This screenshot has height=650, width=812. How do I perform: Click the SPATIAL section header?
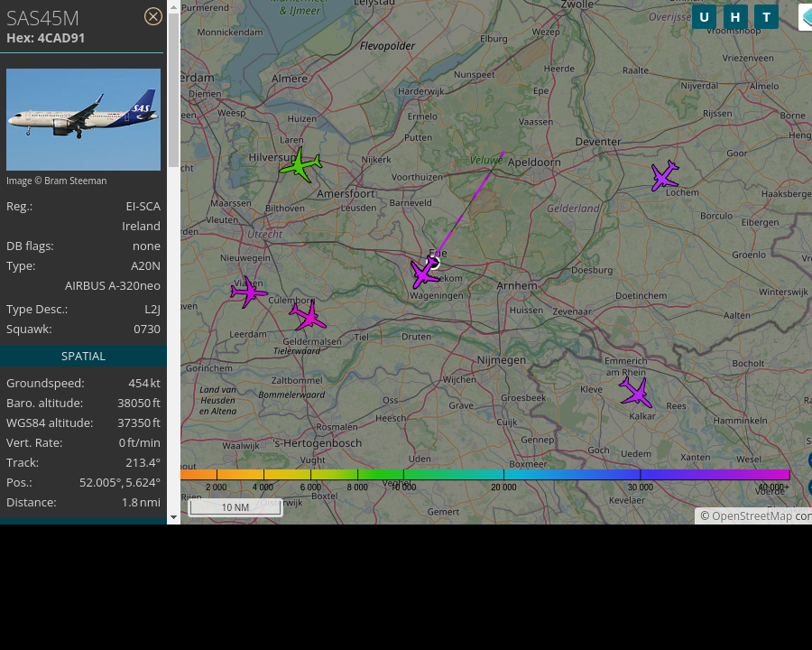(x=83, y=356)
